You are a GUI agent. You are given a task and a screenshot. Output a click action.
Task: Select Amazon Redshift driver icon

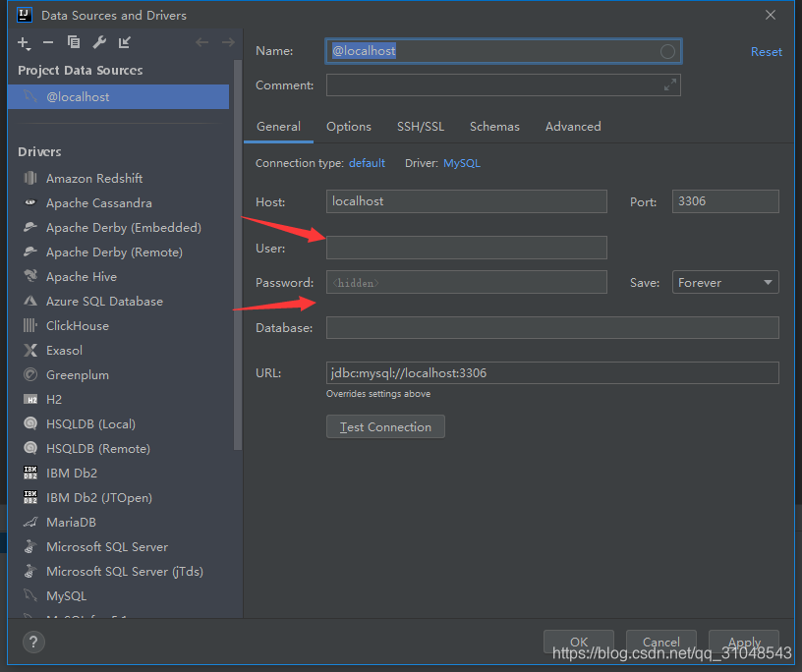click(x=30, y=178)
